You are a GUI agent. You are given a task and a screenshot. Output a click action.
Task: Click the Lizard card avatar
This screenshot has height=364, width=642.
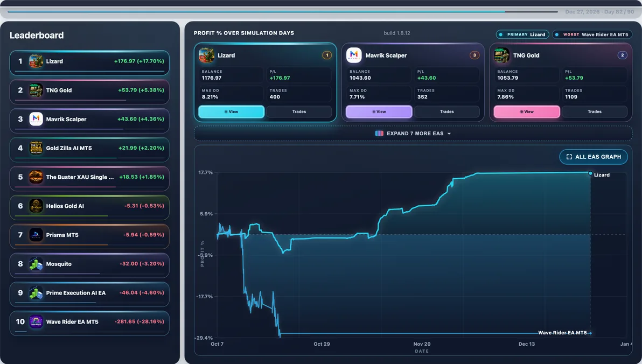pyautogui.click(x=206, y=55)
